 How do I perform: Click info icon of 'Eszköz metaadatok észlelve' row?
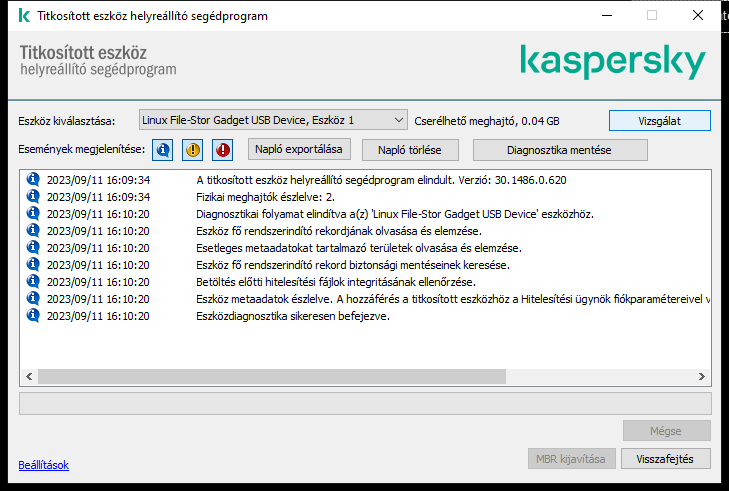(33, 298)
